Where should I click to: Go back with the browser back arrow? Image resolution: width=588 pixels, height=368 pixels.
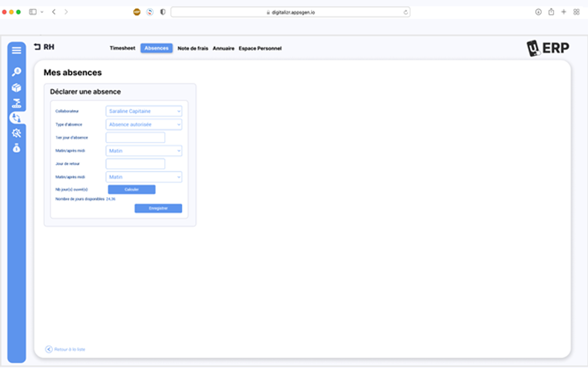[54, 12]
